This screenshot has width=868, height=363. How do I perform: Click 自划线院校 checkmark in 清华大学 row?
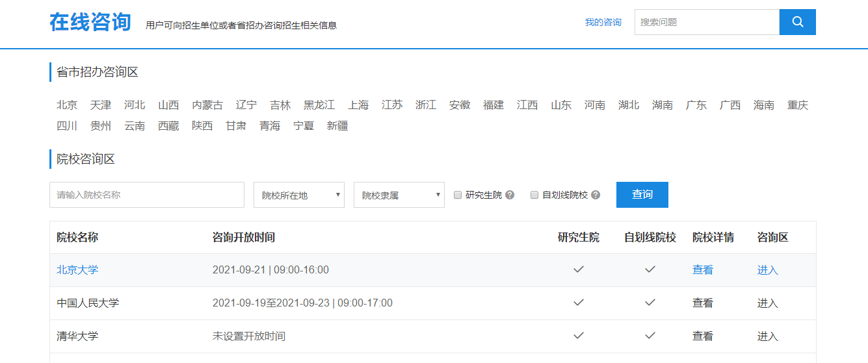(x=650, y=336)
